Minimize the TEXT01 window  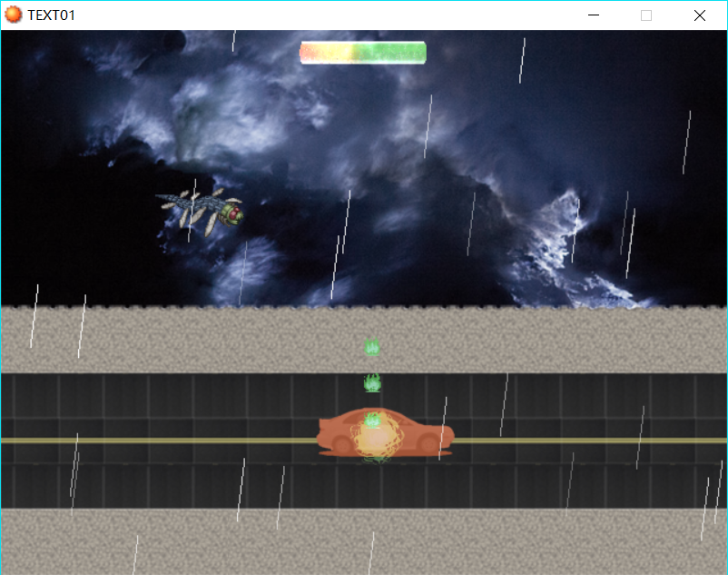coord(594,15)
